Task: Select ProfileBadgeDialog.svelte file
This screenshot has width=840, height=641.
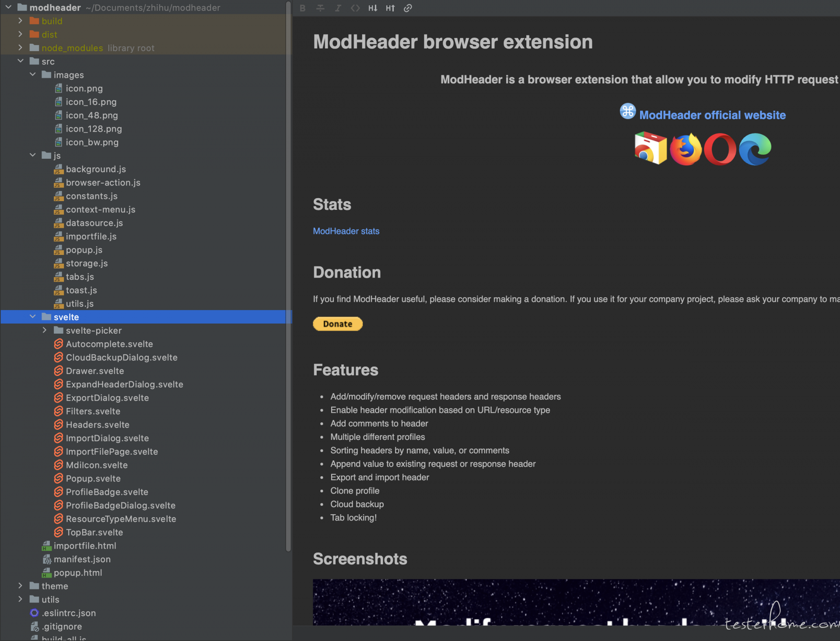Action: point(115,505)
